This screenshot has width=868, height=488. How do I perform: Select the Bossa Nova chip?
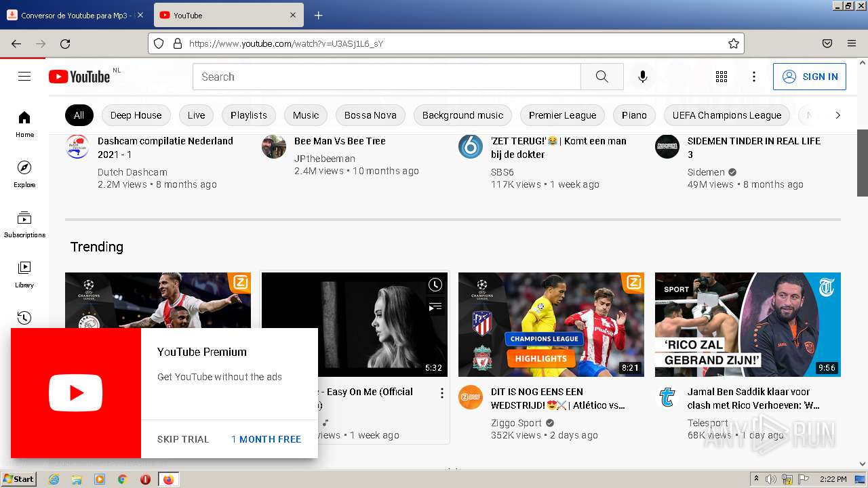point(370,115)
